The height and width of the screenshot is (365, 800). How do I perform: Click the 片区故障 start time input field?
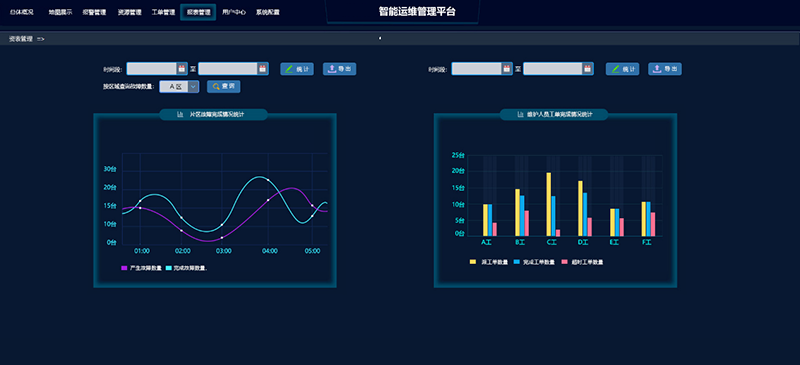point(152,69)
